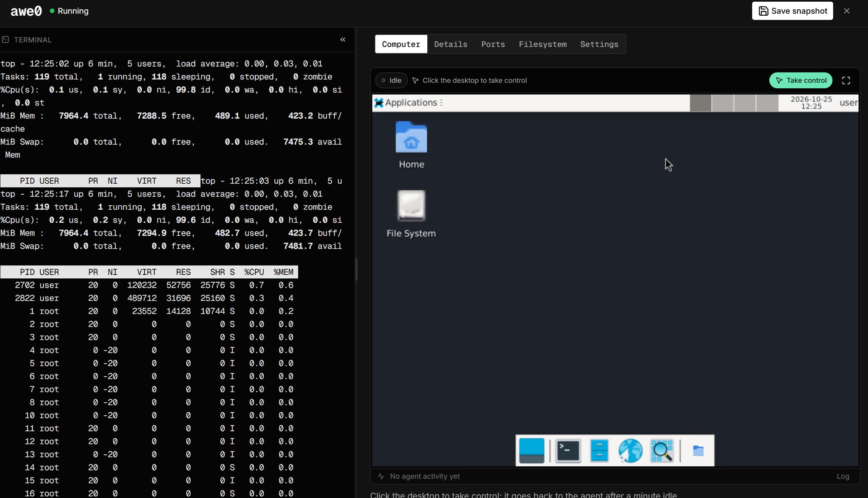868x498 pixels.
Task: Open the Home folder desktop icon
Action: pyautogui.click(x=411, y=145)
